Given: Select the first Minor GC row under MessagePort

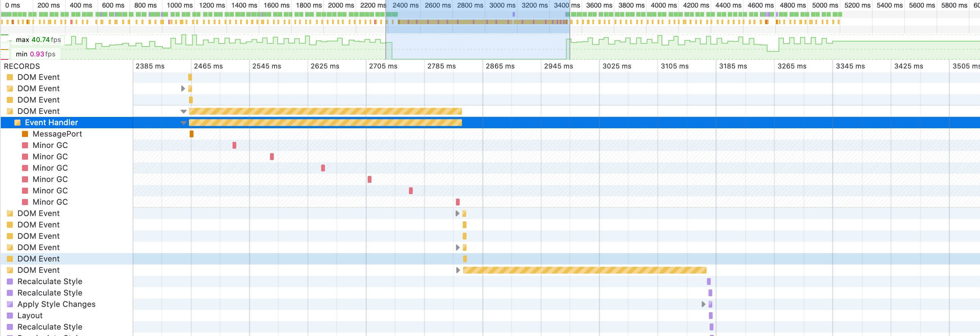Looking at the screenshot, I should point(490,145).
